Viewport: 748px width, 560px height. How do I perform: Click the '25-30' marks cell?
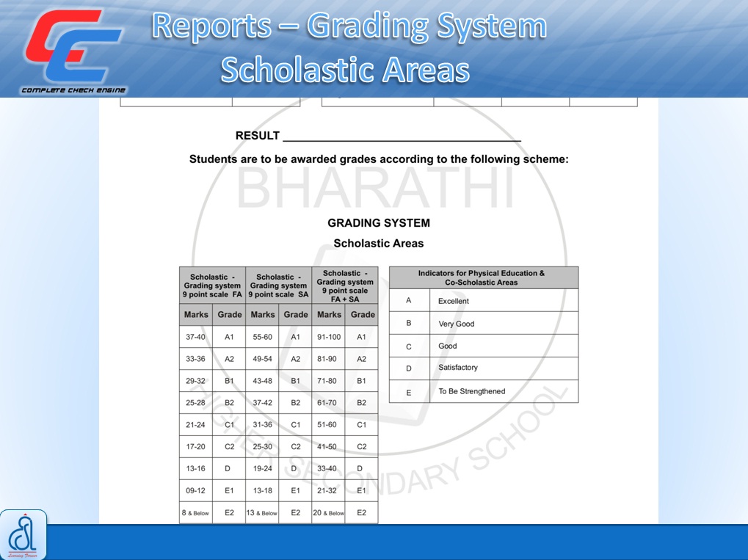[x=262, y=446]
